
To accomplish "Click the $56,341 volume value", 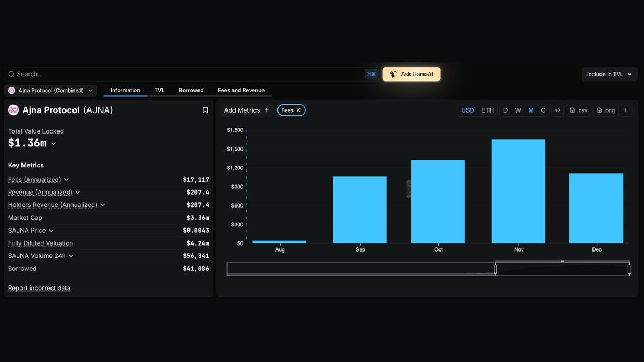I will tap(196, 256).
